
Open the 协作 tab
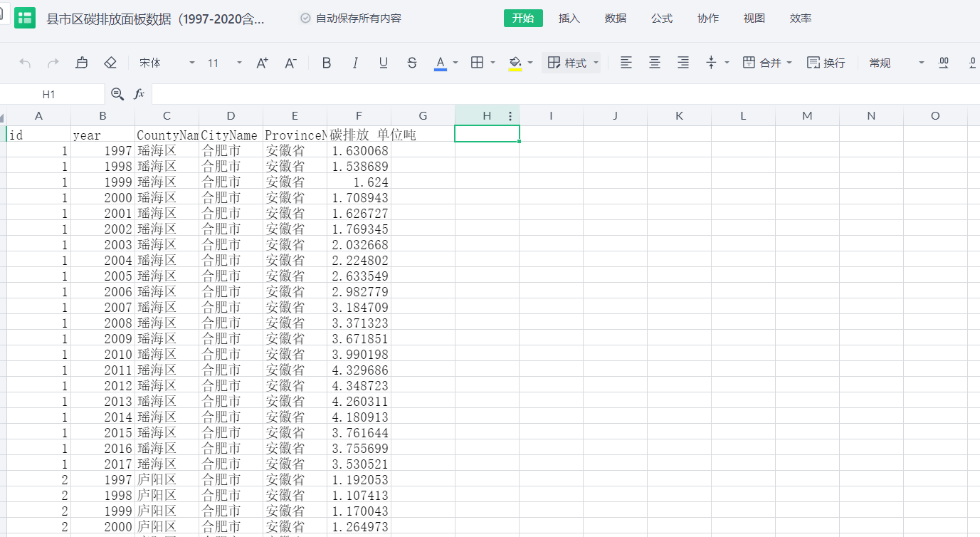(x=708, y=19)
